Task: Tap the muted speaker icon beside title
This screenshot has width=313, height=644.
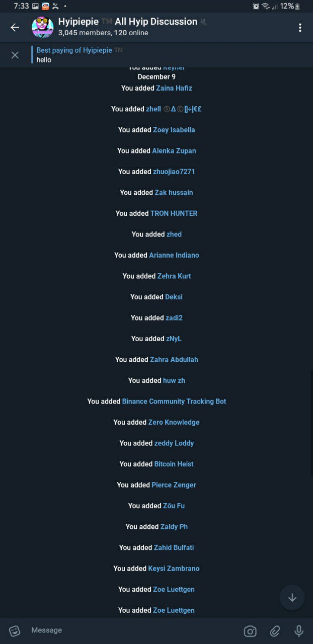Action: tap(203, 22)
